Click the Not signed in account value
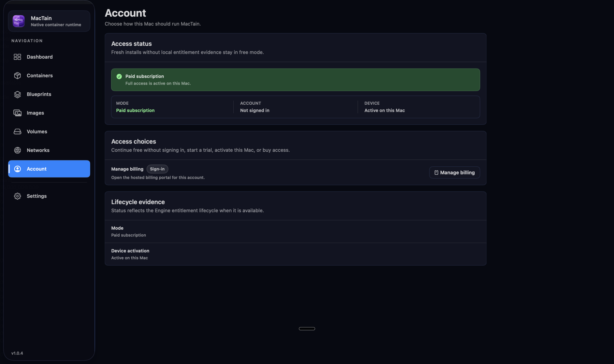The height and width of the screenshot is (364, 614). (255, 110)
